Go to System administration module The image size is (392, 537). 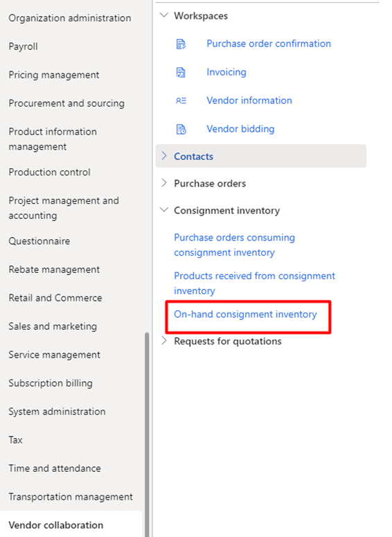click(x=57, y=412)
